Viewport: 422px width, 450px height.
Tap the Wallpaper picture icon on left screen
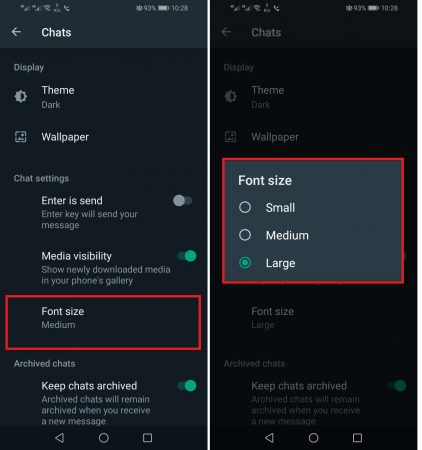click(x=21, y=137)
